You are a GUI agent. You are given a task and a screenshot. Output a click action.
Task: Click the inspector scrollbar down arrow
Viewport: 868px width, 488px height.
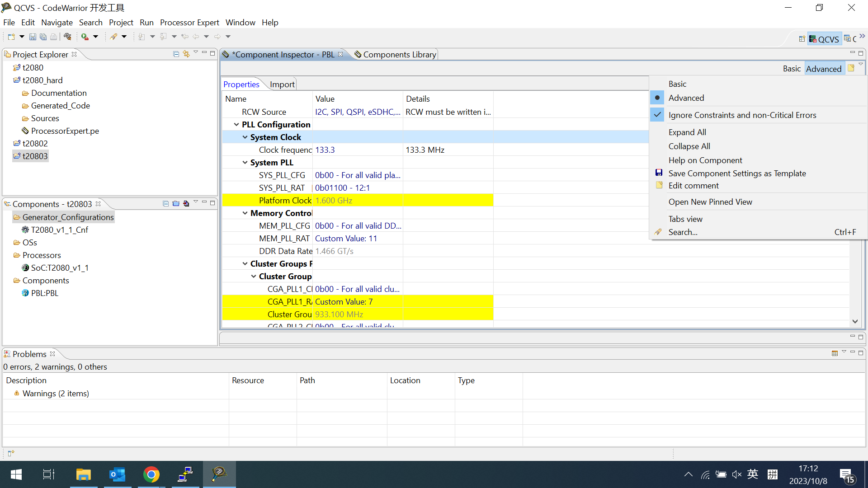click(855, 321)
